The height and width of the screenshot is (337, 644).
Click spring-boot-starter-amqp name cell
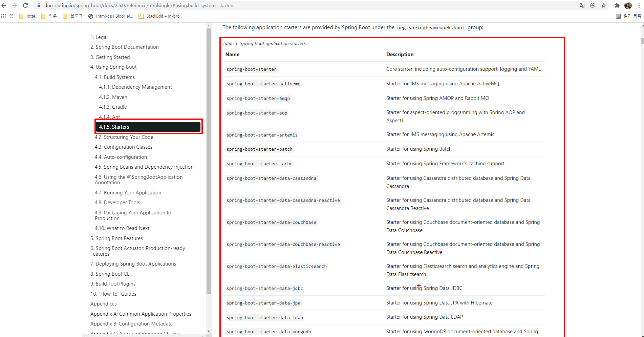click(258, 98)
